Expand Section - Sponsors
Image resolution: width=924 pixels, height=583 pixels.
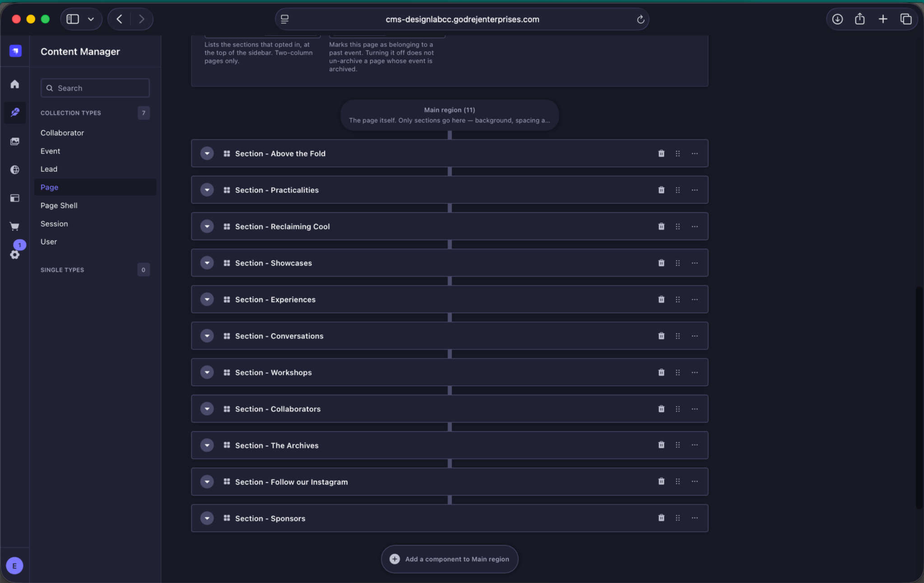tap(207, 518)
